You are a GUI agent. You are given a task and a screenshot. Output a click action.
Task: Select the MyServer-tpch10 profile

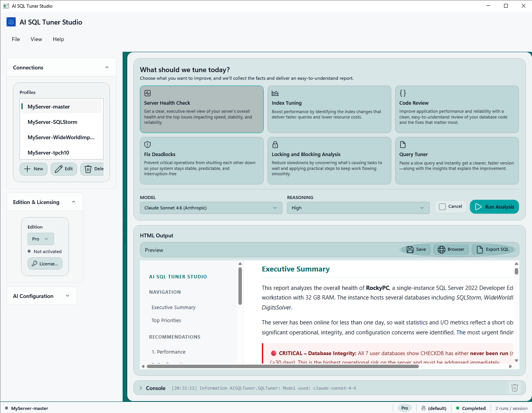tap(61, 153)
